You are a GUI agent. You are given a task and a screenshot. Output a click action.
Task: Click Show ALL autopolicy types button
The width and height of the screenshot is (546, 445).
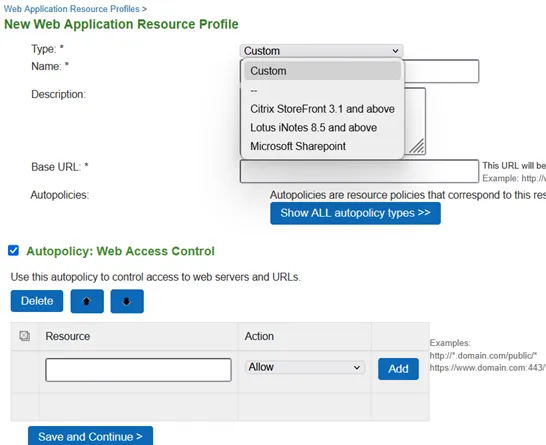(355, 213)
